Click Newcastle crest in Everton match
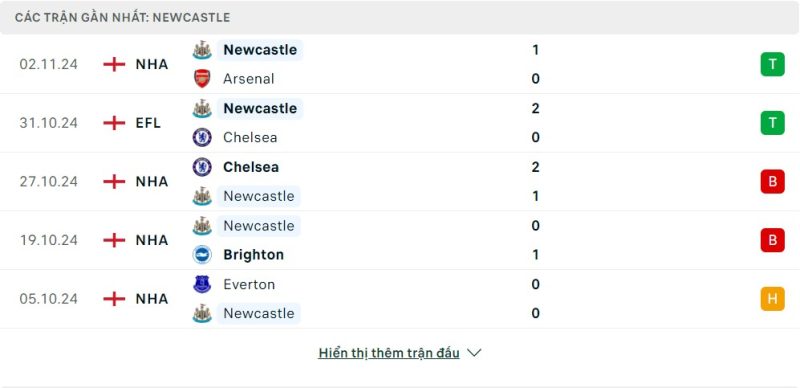The image size is (800, 388). (x=202, y=313)
